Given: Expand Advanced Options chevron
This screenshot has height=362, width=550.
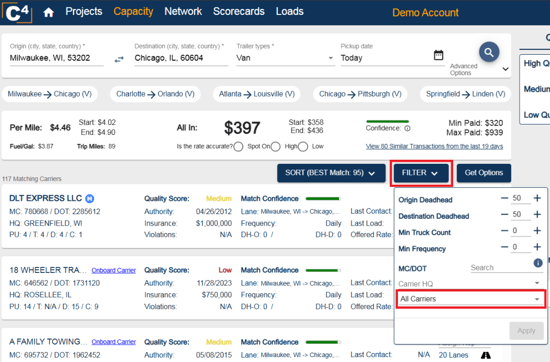Looking at the screenshot, I should (505, 69).
